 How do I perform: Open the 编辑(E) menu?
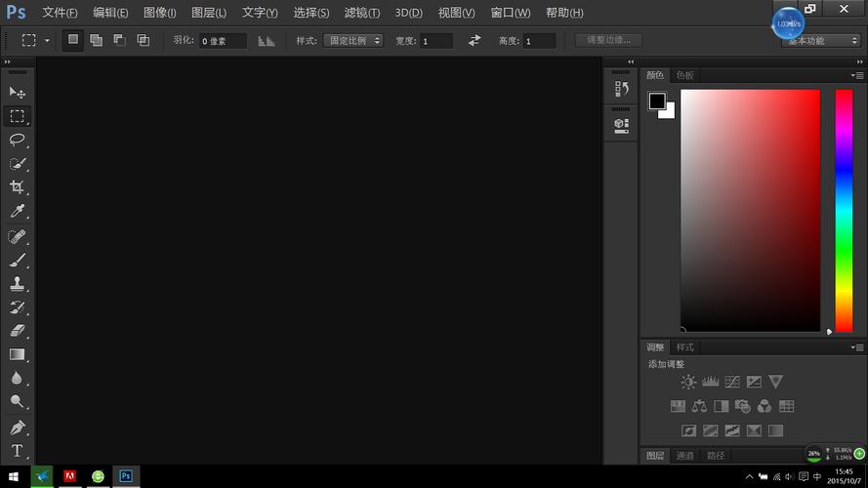tap(110, 13)
